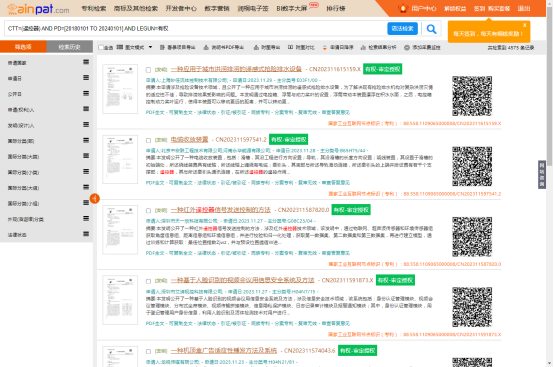
Task: Expand the 申请(权利)人 filter list icon
Action: (x=86, y=109)
